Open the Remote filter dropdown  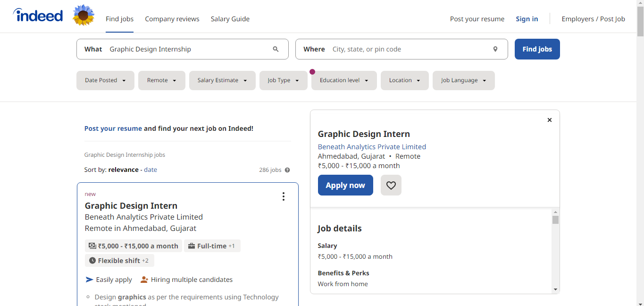click(162, 80)
